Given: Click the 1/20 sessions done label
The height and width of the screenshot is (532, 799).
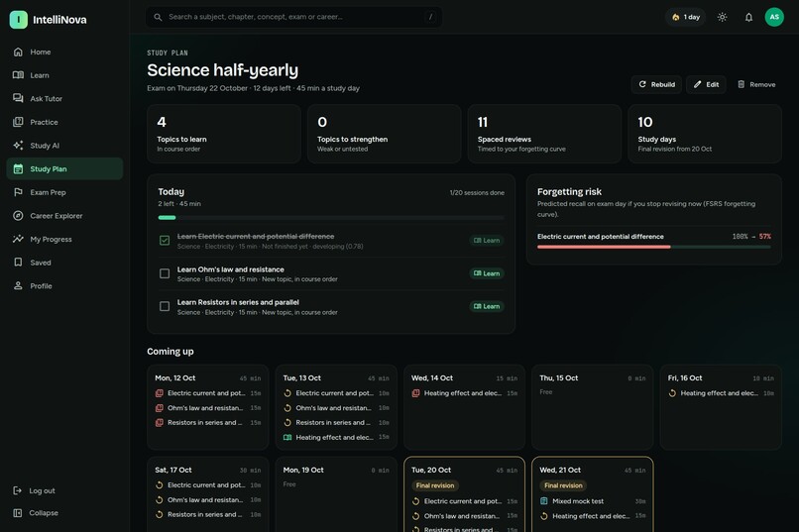Looking at the screenshot, I should pyautogui.click(x=477, y=192).
